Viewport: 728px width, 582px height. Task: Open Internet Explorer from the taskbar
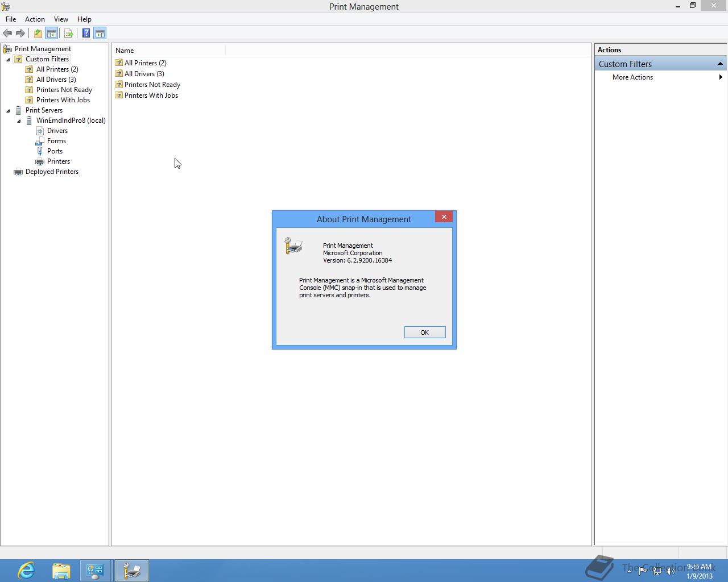(x=26, y=571)
